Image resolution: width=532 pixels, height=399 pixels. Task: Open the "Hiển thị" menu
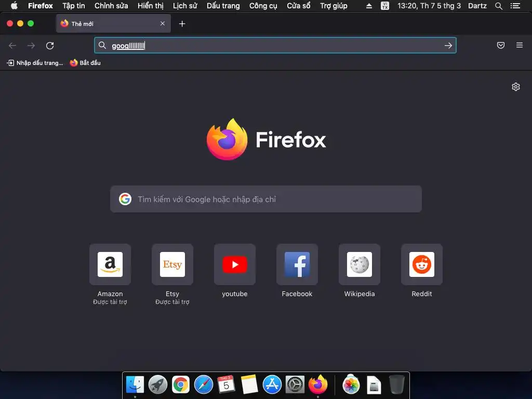(x=151, y=6)
